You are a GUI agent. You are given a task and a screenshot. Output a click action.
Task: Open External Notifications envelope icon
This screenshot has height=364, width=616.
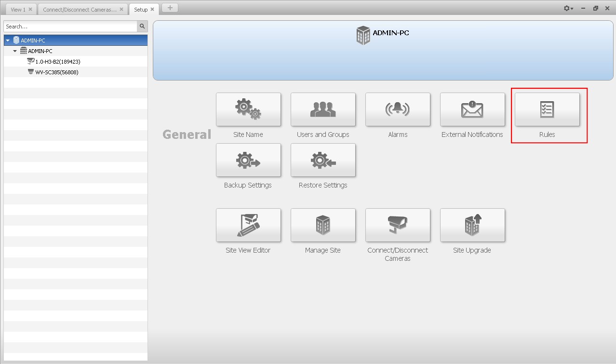472,109
